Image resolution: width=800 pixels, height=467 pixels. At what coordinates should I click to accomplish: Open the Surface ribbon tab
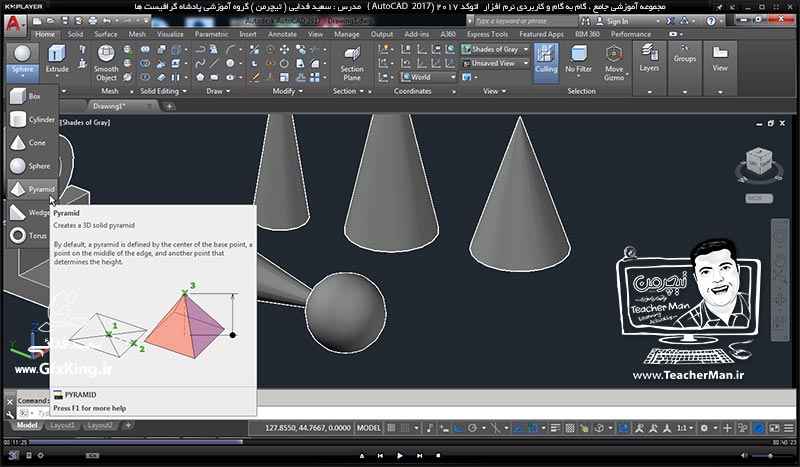tap(106, 34)
